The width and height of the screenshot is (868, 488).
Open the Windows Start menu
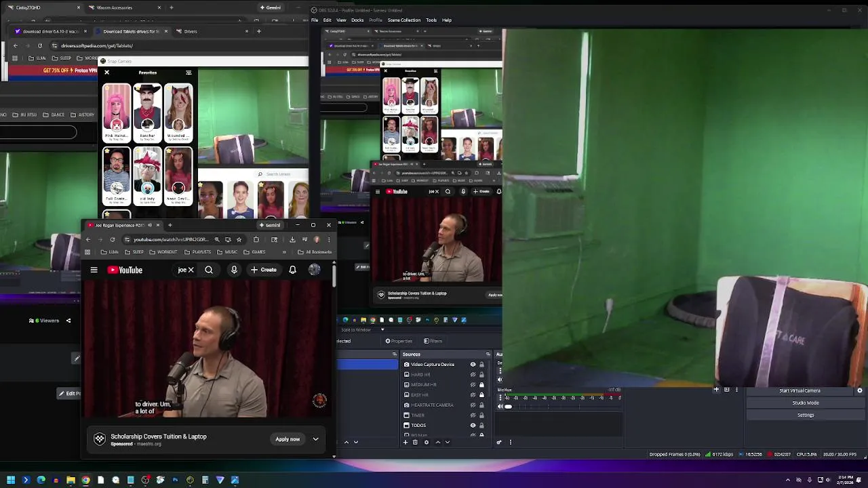[11, 480]
